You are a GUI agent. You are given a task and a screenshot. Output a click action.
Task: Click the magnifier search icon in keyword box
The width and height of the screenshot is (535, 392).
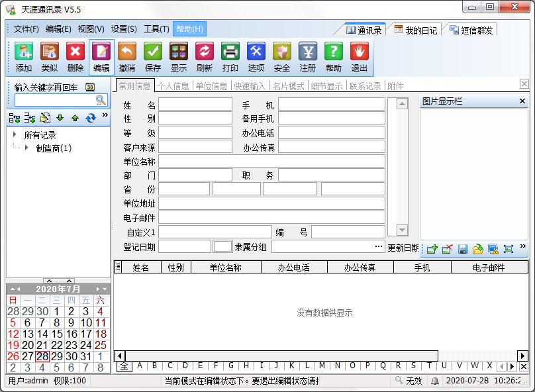101,100
